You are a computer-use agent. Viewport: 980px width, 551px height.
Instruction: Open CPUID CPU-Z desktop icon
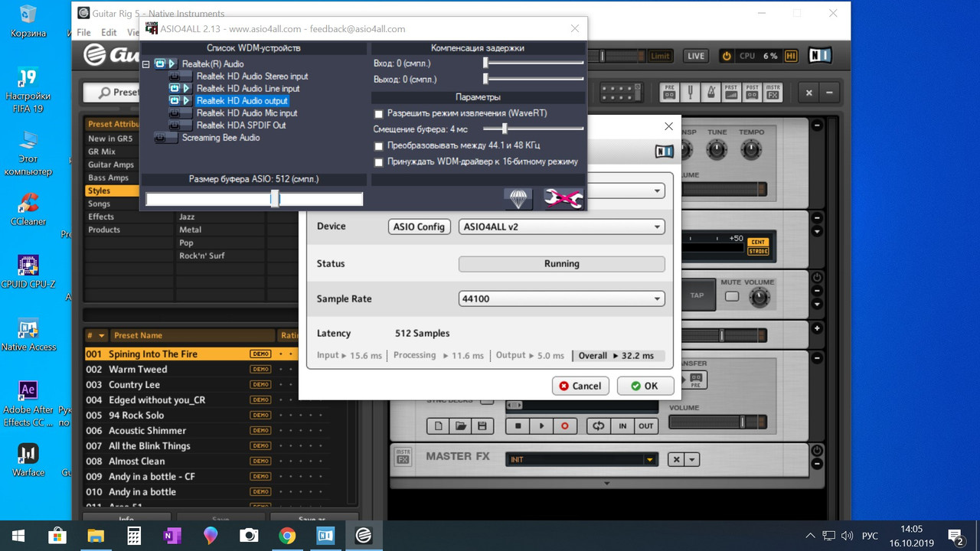28,272
